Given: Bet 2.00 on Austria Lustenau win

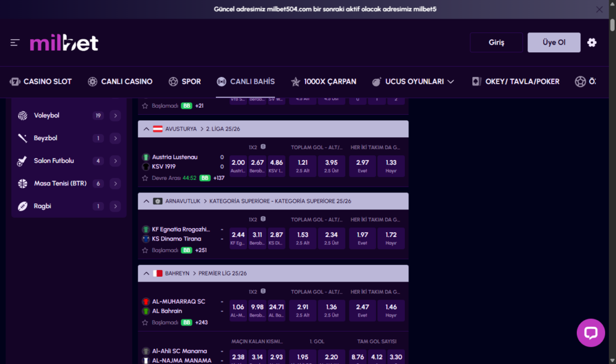Looking at the screenshot, I should click(x=238, y=166).
